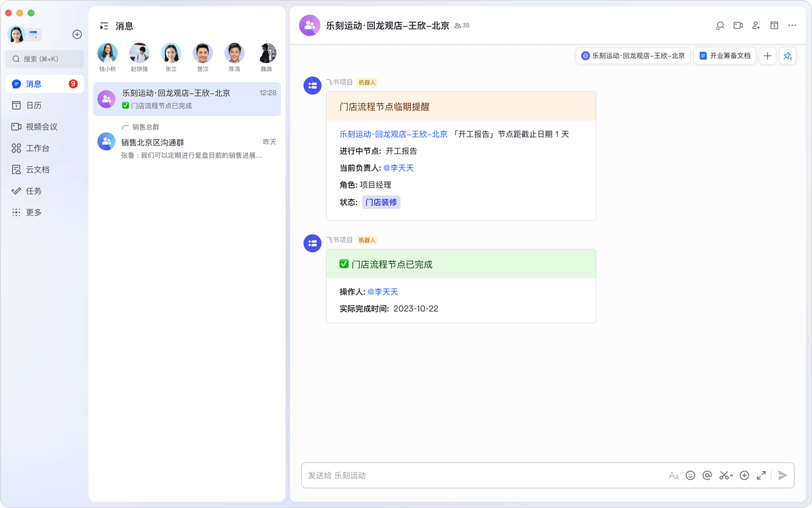
Task: Open the 任务 tasks tab
Action: coord(44,191)
